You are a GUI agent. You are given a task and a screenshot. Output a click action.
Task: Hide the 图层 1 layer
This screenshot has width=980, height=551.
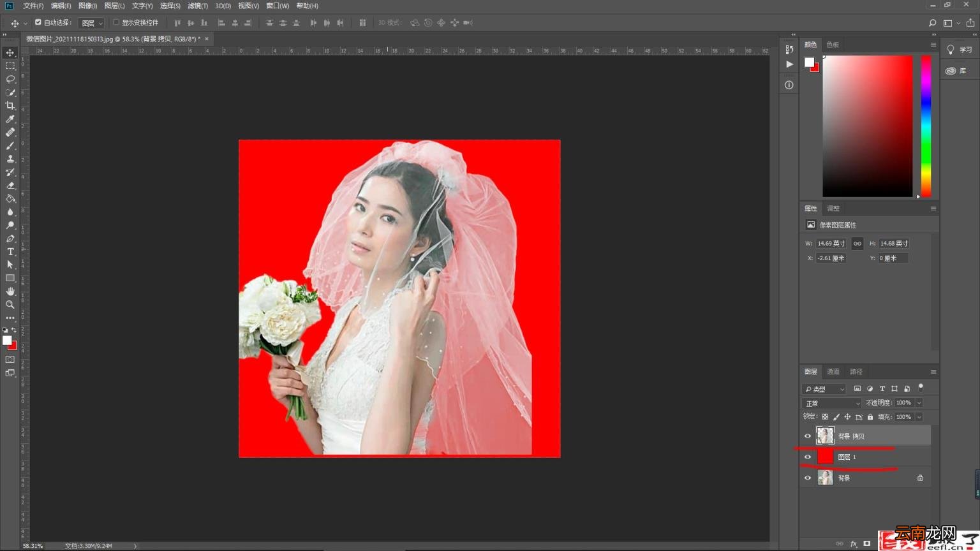[x=808, y=457]
